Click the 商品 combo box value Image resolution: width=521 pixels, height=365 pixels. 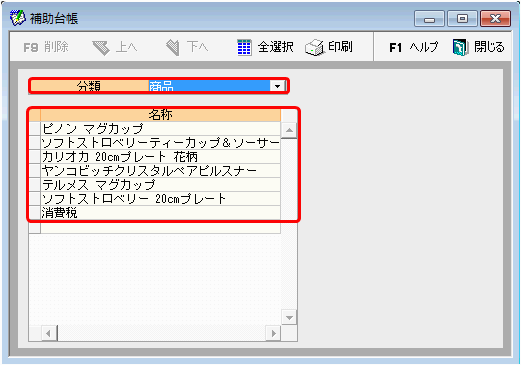tap(209, 86)
